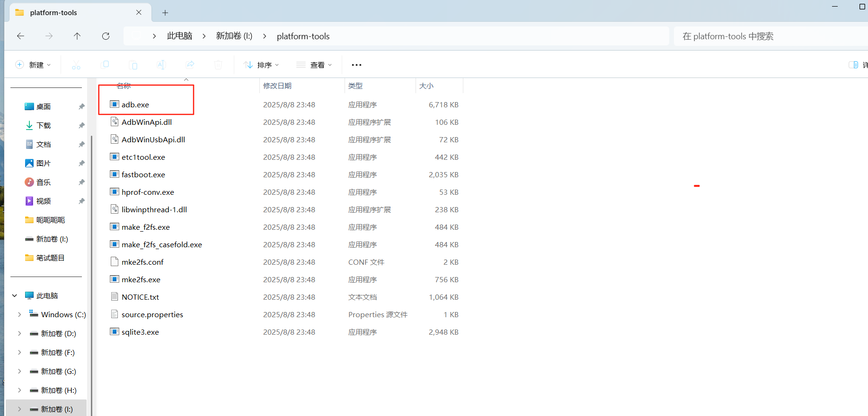Image resolution: width=868 pixels, height=416 pixels.
Task: Expand the Windows (C:) drive node
Action: pos(19,314)
